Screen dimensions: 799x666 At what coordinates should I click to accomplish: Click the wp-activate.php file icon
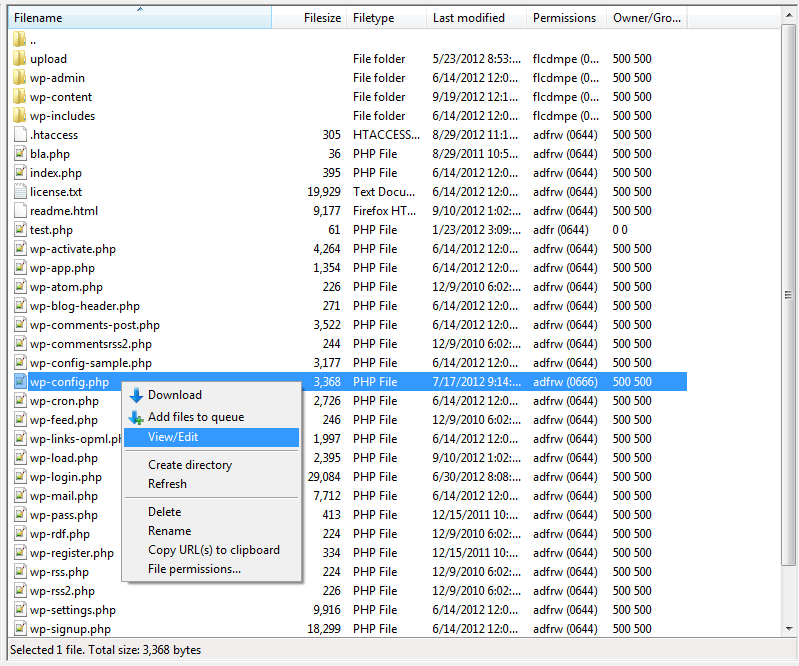point(20,249)
